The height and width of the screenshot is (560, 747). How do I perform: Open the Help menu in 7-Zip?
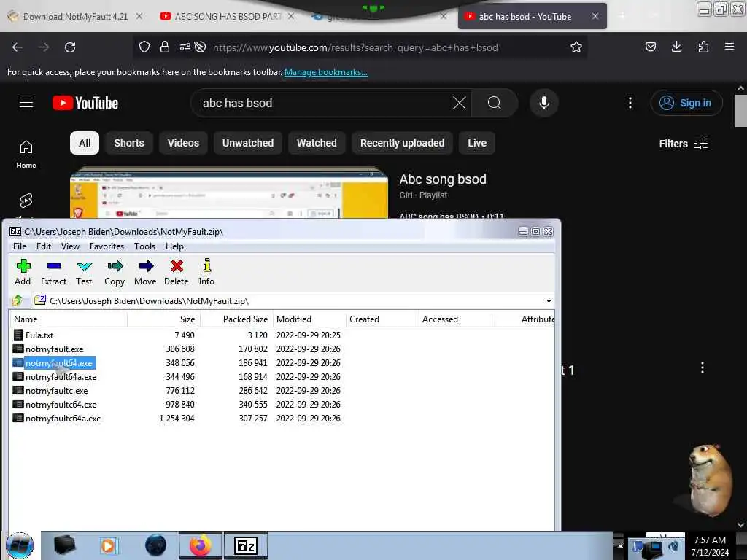coord(174,246)
